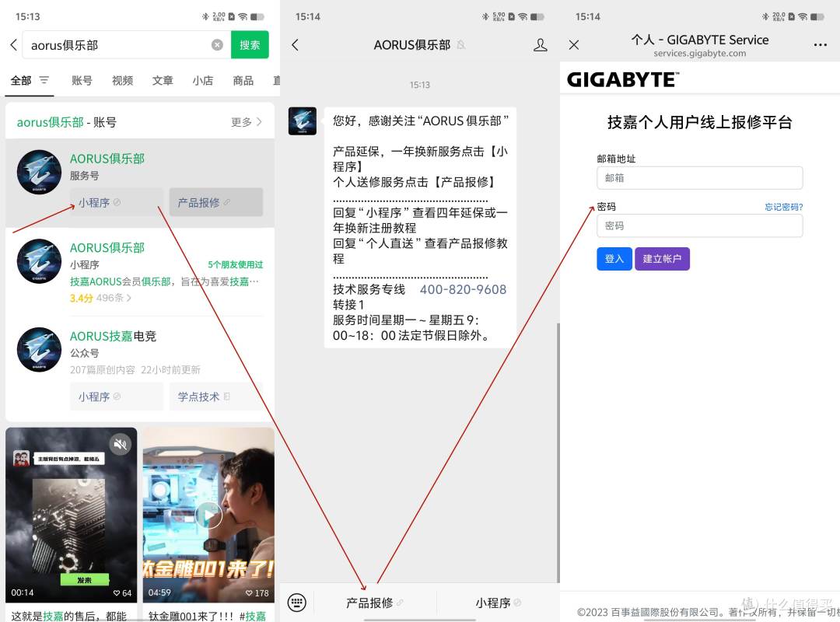Image resolution: width=840 pixels, height=622 pixels.
Task: Switch to the 小店 tab
Action: tap(202, 80)
